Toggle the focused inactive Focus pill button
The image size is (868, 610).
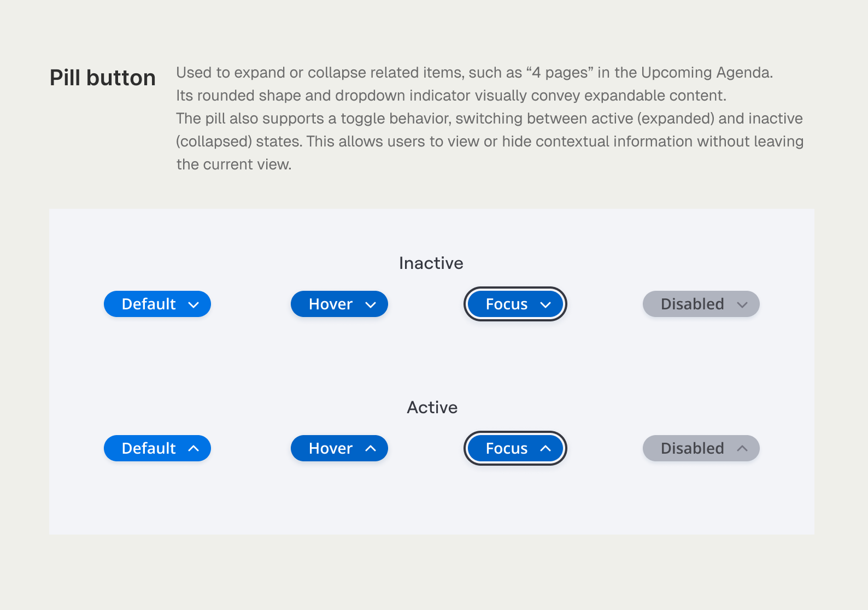[515, 304]
